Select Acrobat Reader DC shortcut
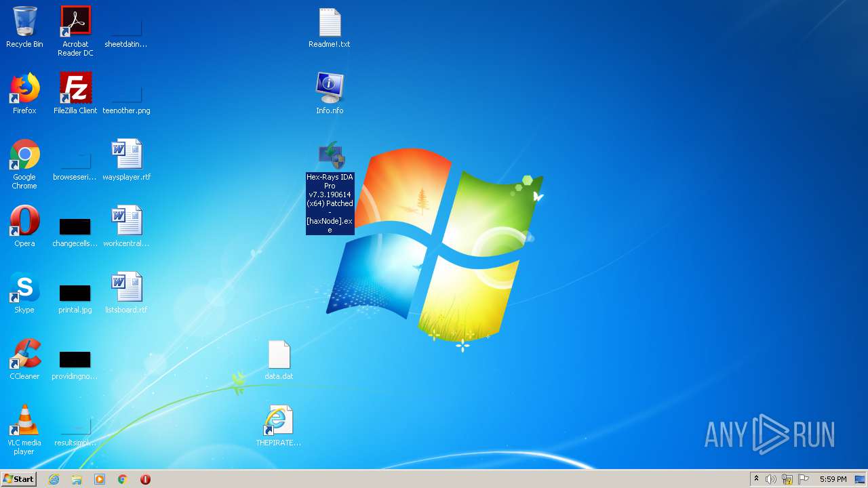Image resolution: width=868 pixels, height=488 pixels. click(75, 31)
